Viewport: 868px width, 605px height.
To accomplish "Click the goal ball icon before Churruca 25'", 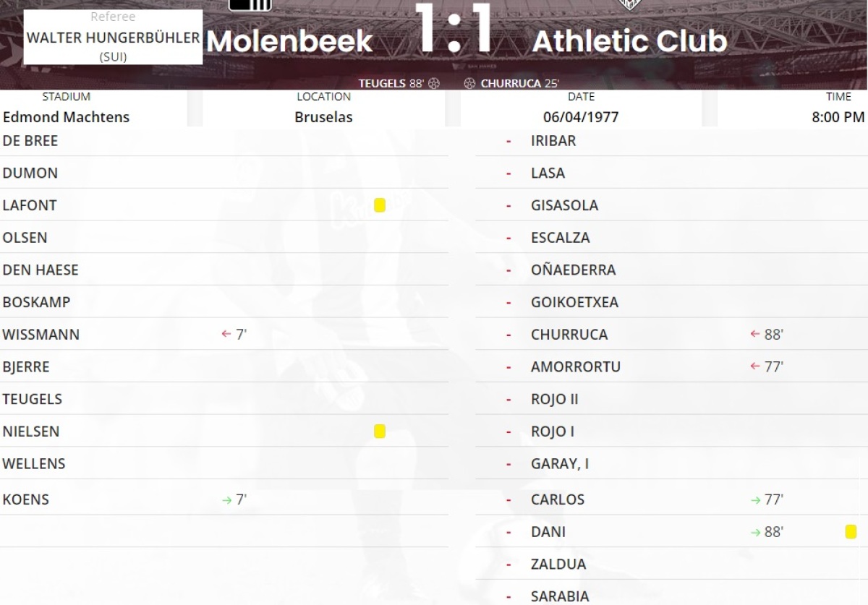I will tap(469, 83).
